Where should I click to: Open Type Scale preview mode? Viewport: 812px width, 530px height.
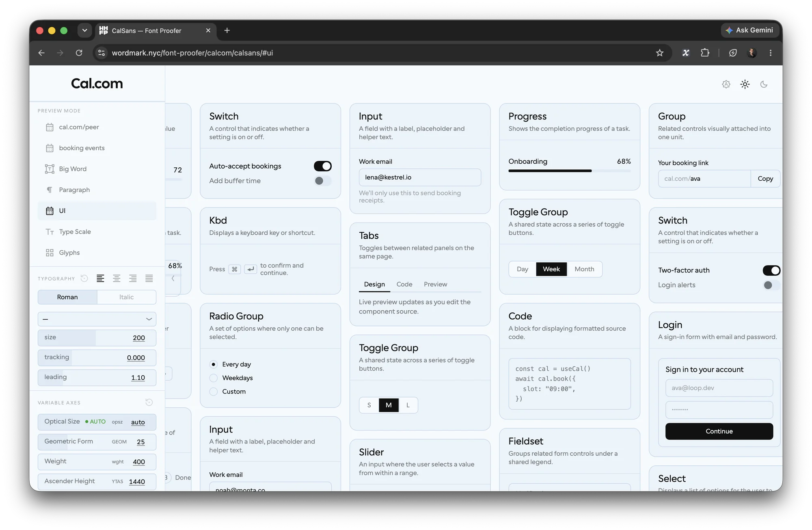97,231
